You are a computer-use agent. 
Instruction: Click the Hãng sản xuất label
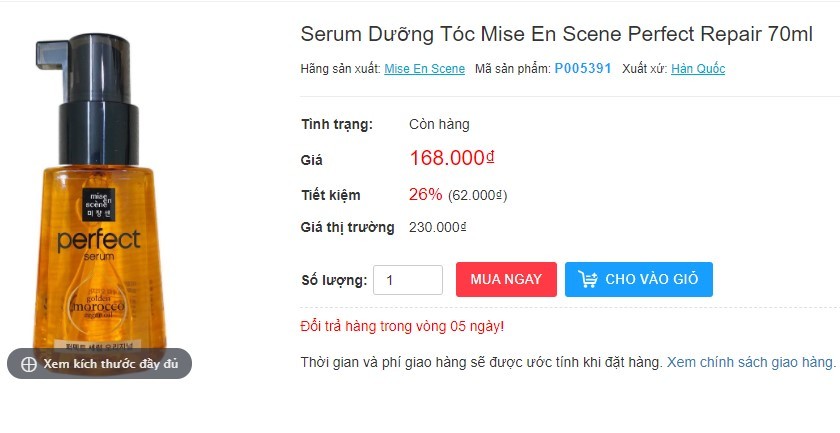(340, 69)
